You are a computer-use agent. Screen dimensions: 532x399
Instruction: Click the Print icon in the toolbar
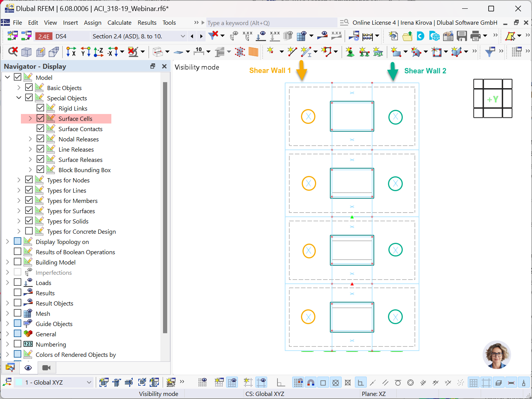[475, 36]
